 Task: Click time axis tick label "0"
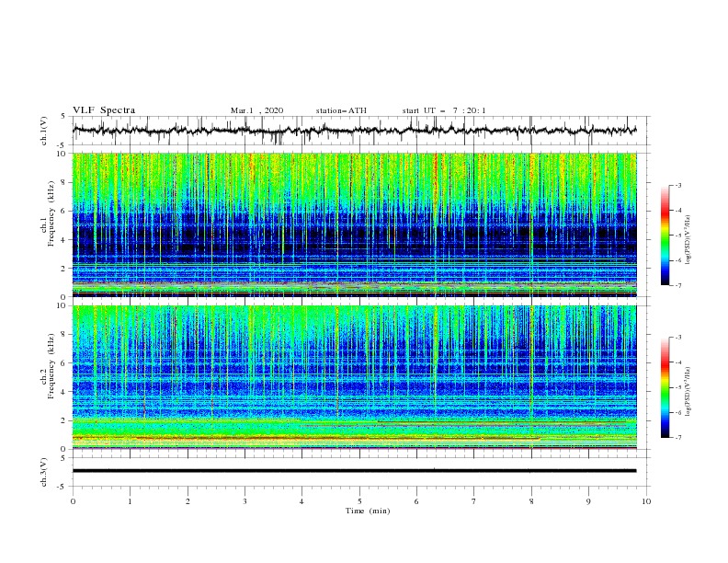73,501
